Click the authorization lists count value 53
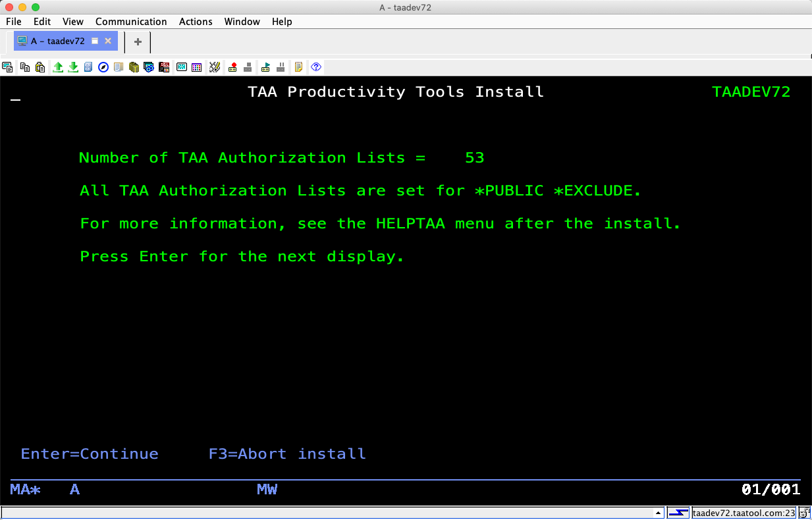Image resolution: width=812 pixels, height=520 pixels. click(x=475, y=158)
